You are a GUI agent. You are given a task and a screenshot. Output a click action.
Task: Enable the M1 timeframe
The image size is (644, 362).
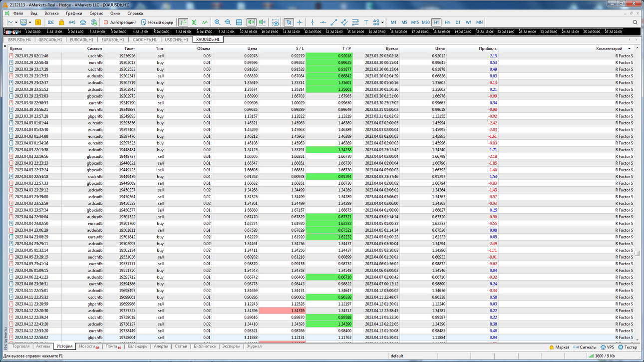(393, 22)
